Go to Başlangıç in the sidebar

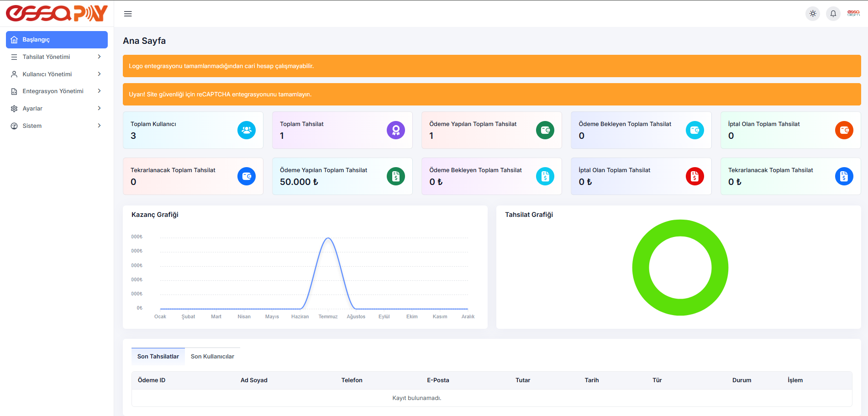click(57, 40)
